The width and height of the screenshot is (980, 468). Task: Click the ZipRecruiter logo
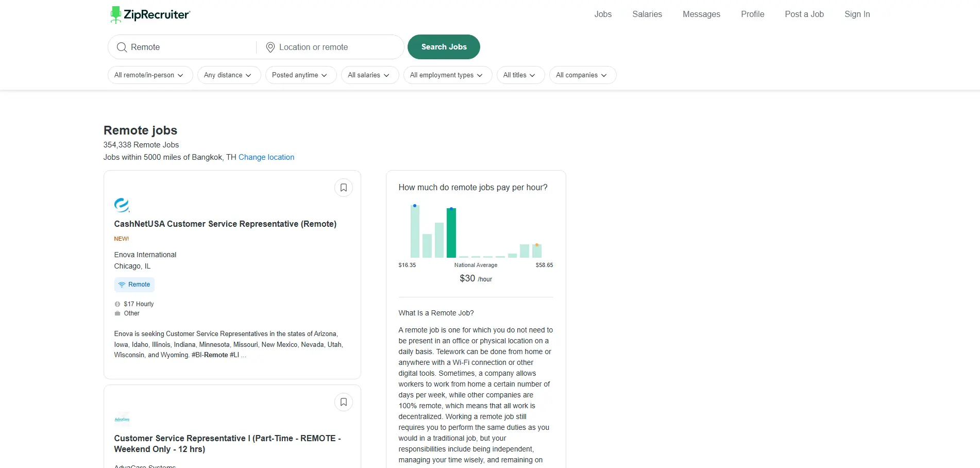(x=150, y=14)
